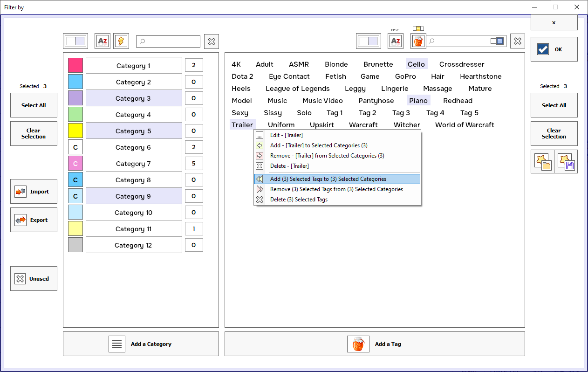Open the pink color swatch of Category 1
Image resolution: width=588 pixels, height=372 pixels.
click(75, 65)
